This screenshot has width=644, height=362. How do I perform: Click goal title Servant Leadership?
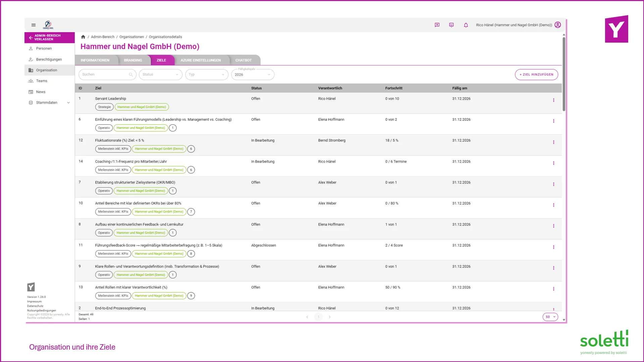pos(111,99)
